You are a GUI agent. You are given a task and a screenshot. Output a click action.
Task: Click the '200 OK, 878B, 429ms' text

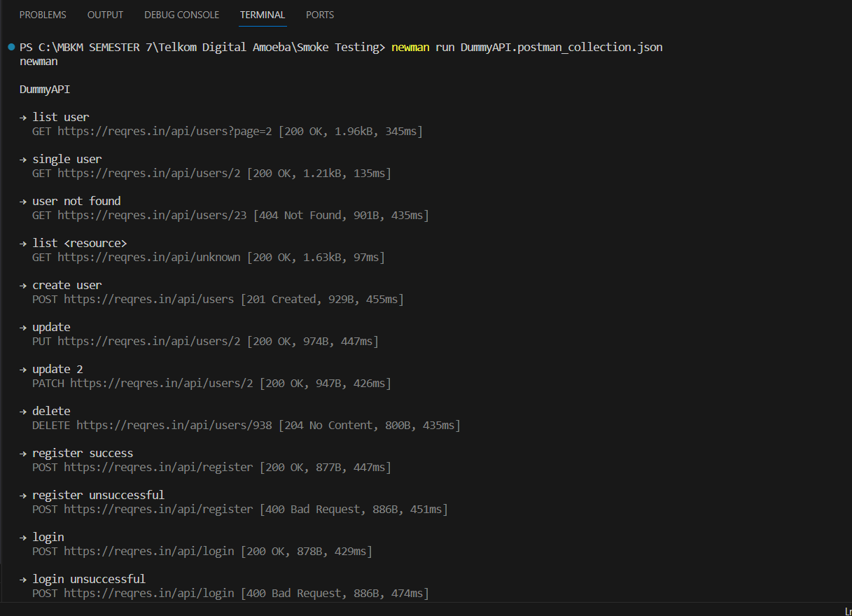pos(307,551)
